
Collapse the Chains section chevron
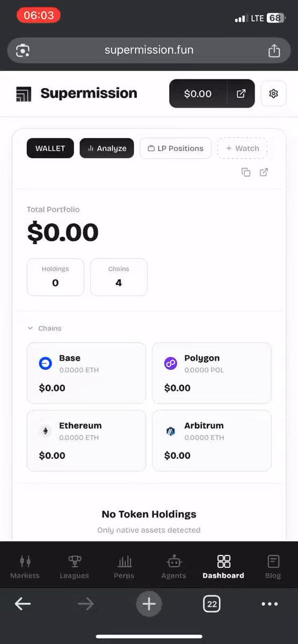tap(30, 328)
